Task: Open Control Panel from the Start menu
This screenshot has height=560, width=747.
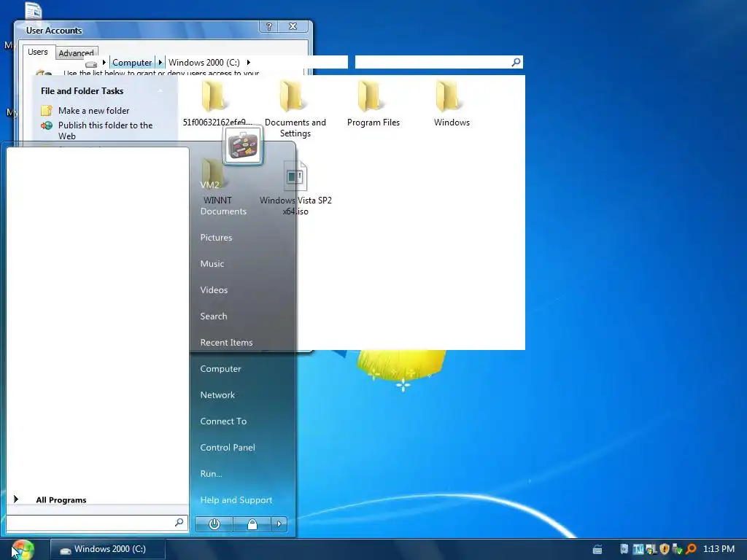Action: tap(228, 447)
